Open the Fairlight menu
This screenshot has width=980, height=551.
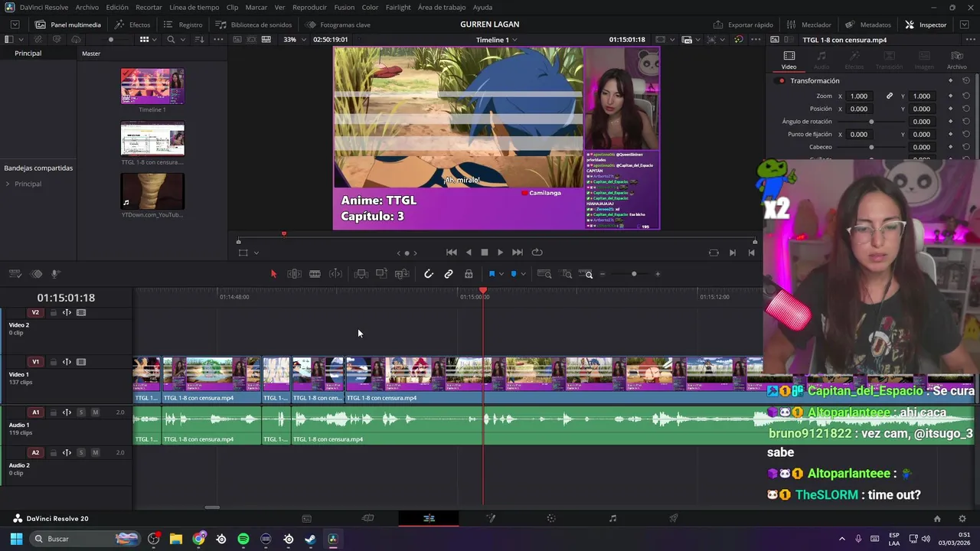tap(398, 7)
